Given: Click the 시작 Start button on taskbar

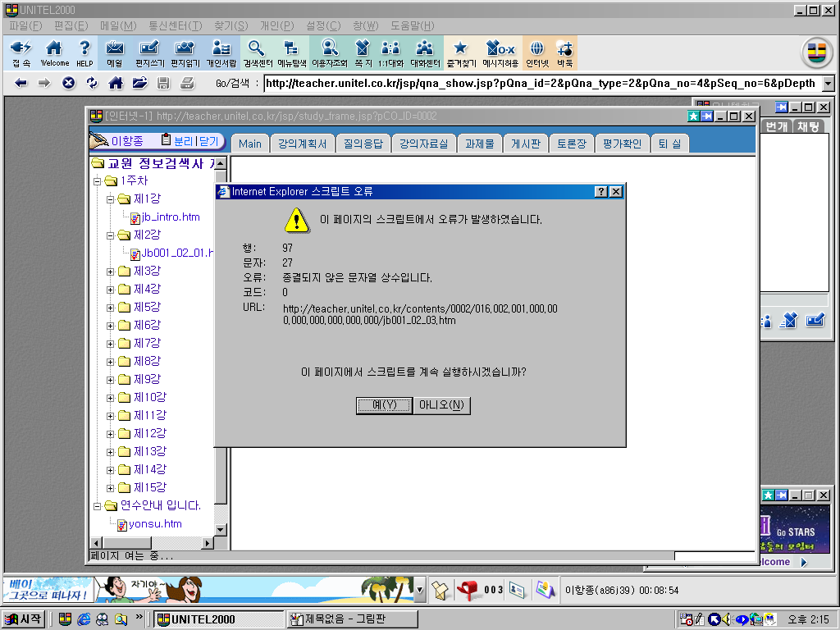Looking at the screenshot, I should pos(23,619).
